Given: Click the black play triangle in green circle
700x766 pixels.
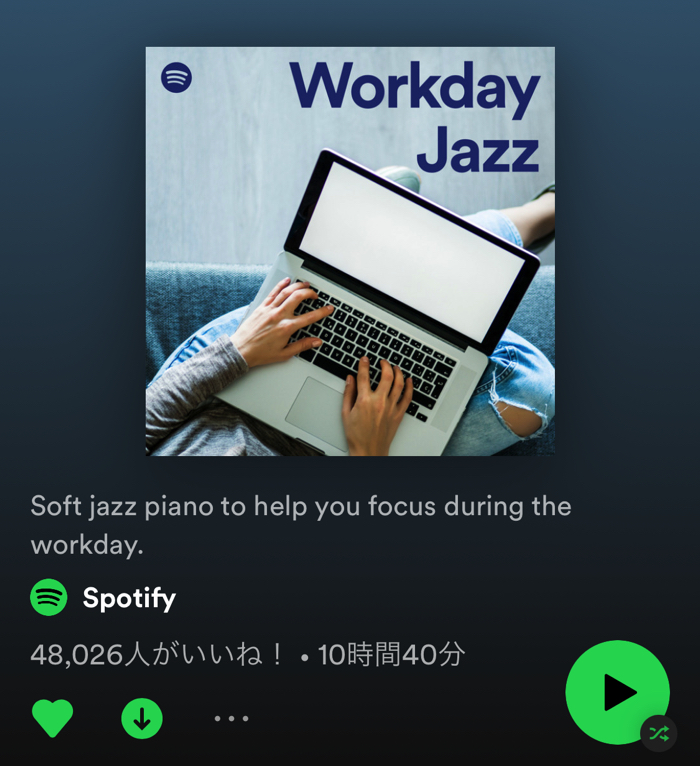Looking at the screenshot, I should [620, 692].
